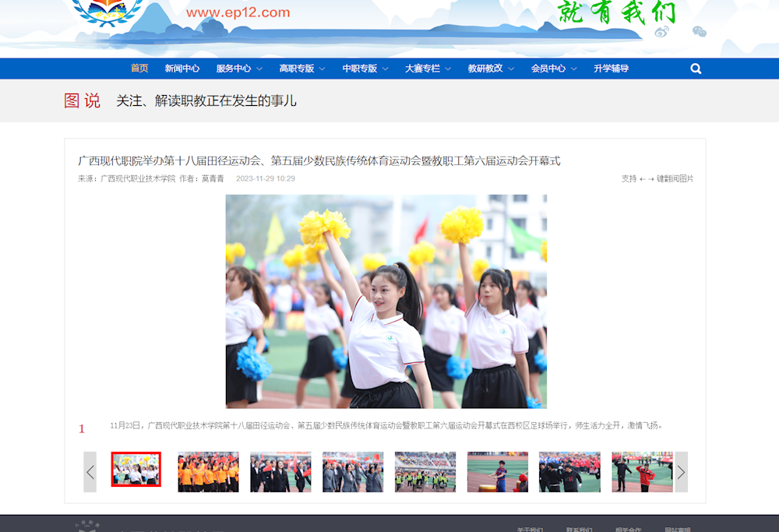Click the 关于我们 footer link
This screenshot has width=779, height=532.
pyautogui.click(x=530, y=529)
